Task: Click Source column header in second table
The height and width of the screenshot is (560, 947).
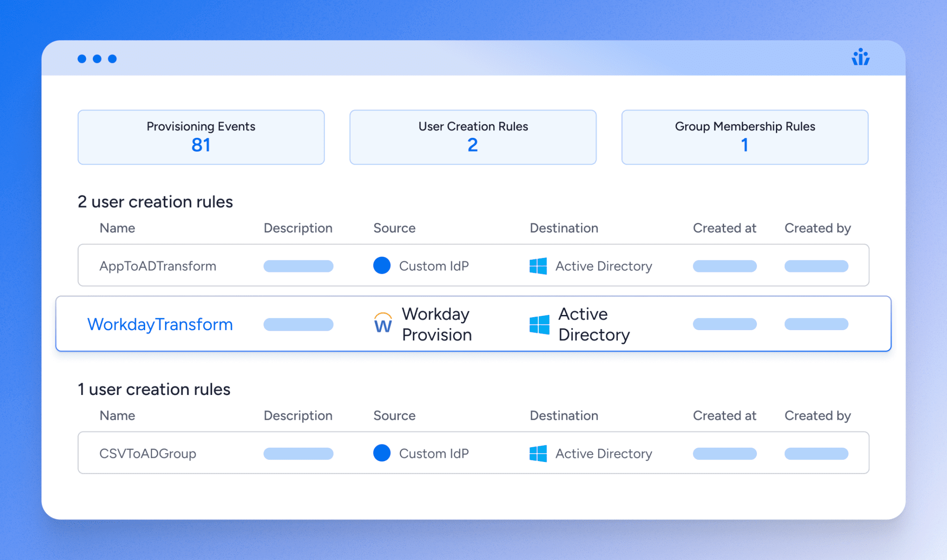Action: coord(394,415)
